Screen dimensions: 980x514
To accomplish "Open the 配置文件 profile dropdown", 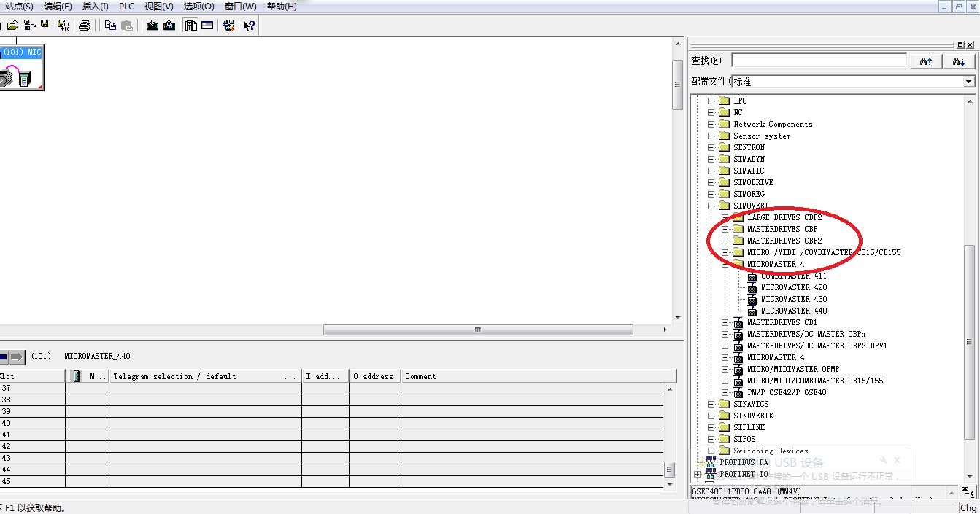I will coord(968,82).
